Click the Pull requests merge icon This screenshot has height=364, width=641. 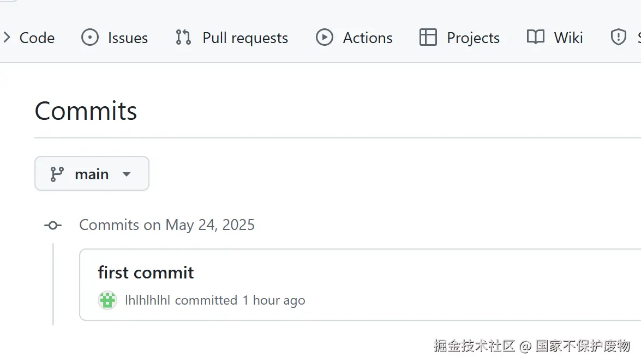pyautogui.click(x=183, y=38)
